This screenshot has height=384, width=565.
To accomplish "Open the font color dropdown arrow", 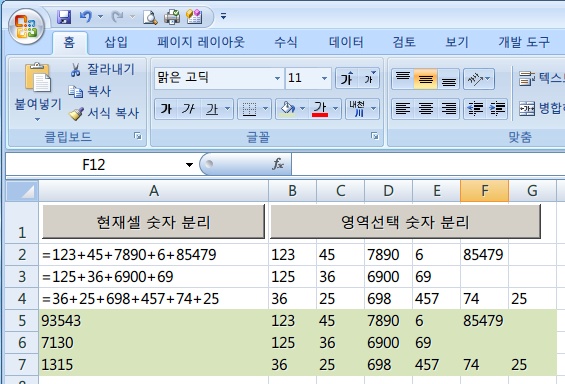I will coord(335,109).
